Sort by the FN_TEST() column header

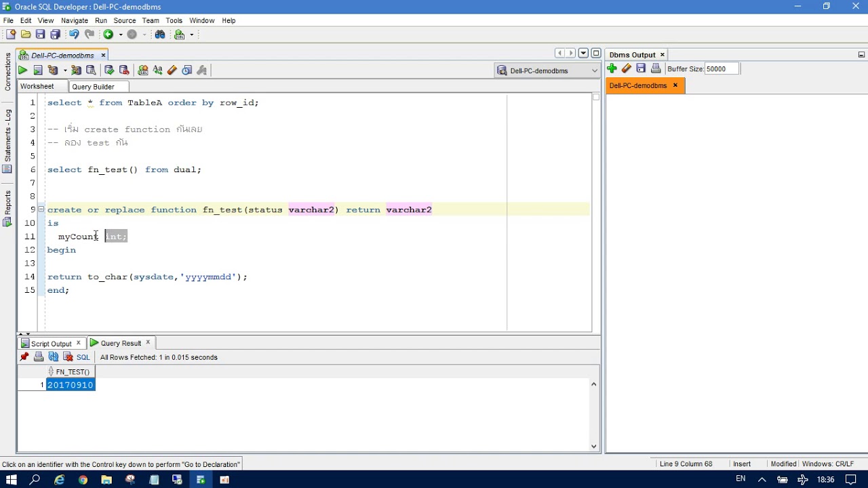(71, 371)
